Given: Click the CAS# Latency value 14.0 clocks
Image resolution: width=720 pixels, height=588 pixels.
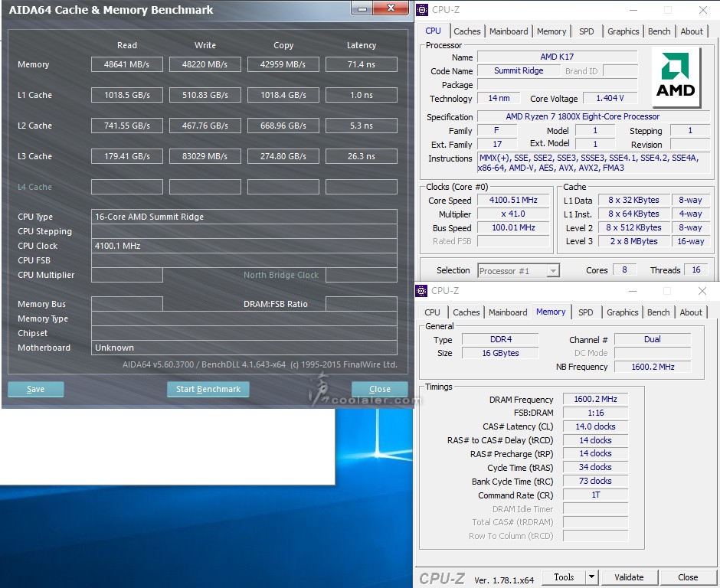Looking at the screenshot, I should 596,426.
